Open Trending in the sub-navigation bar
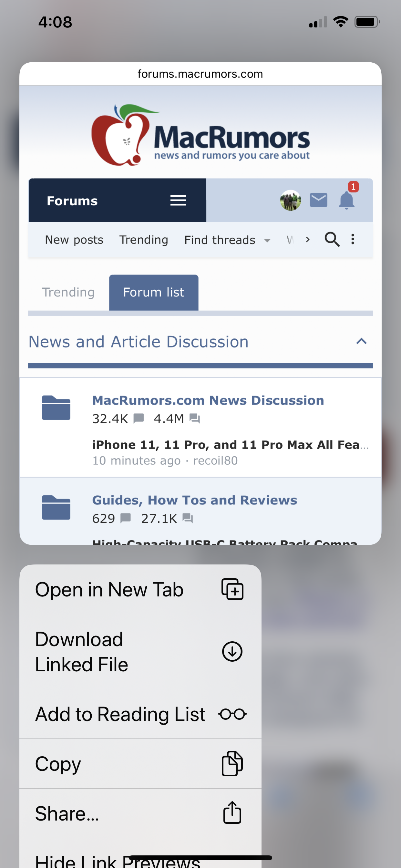401x868 pixels. 144,240
